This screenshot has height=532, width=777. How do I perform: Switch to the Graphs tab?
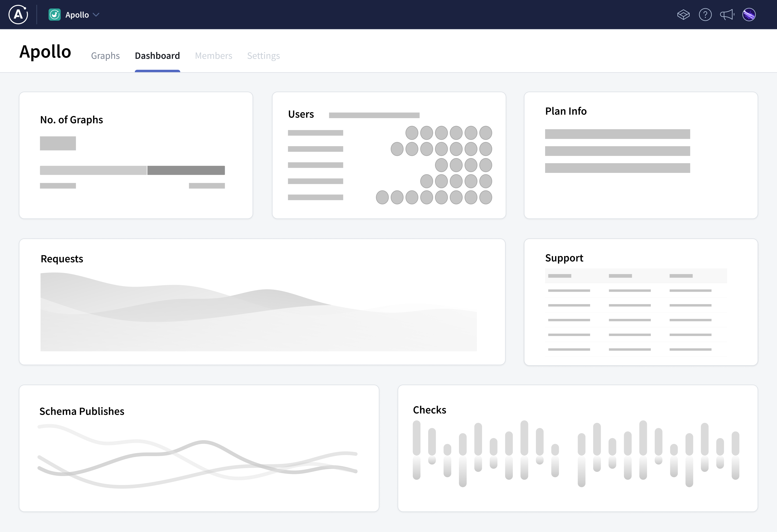click(x=105, y=55)
